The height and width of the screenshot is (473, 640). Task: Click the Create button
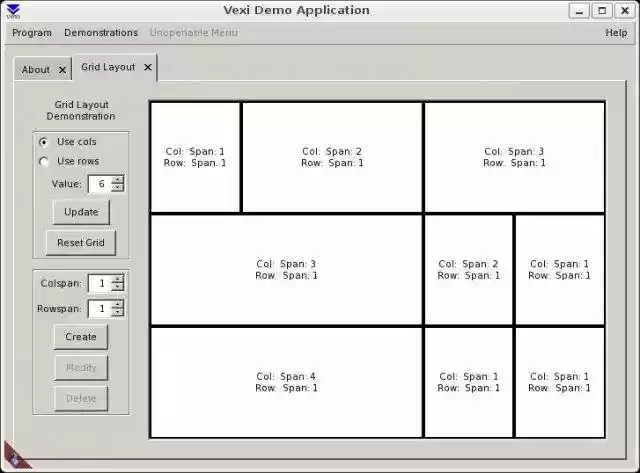point(81,337)
